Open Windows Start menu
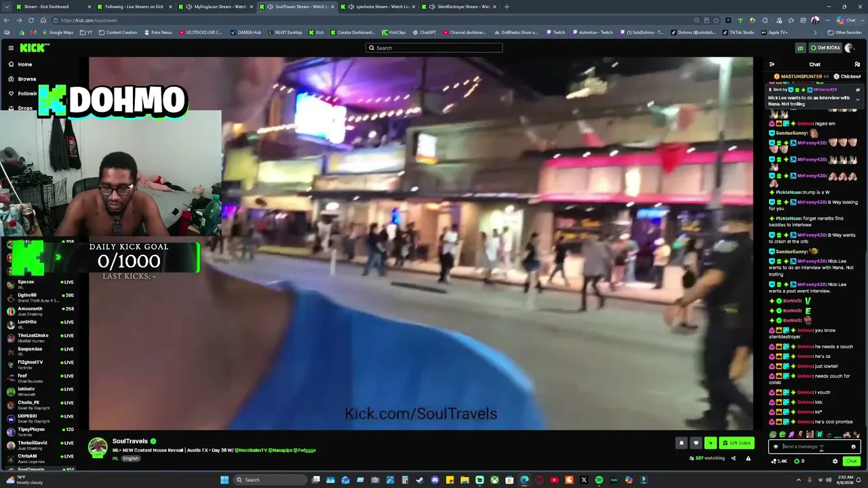 (x=224, y=480)
